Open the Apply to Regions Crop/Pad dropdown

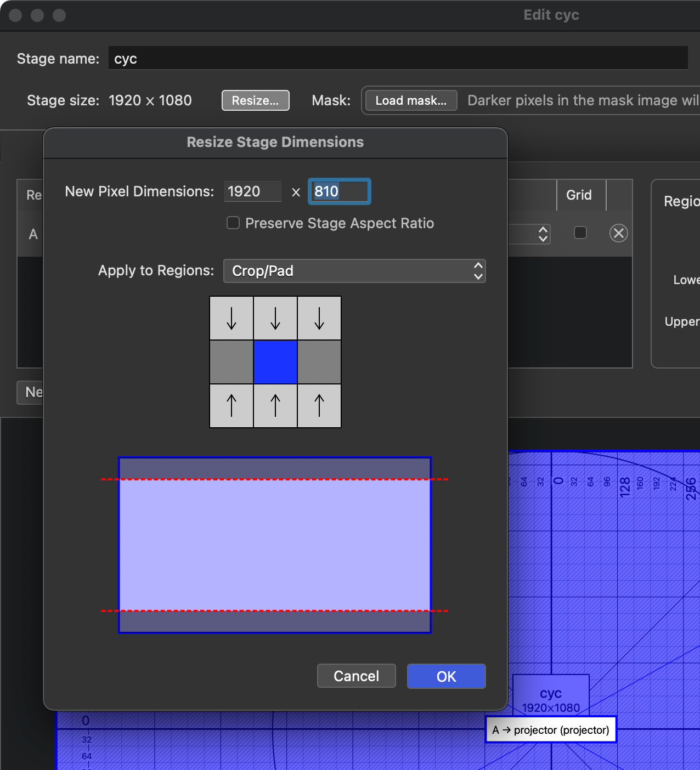coord(354,271)
